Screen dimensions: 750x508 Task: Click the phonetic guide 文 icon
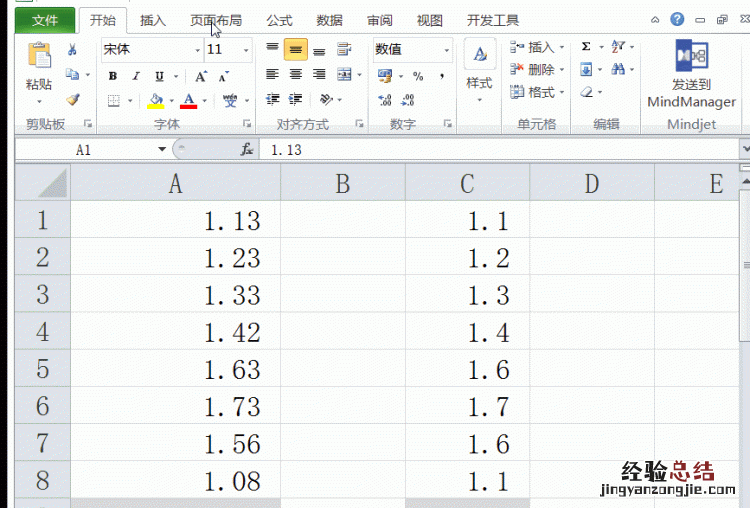point(230,100)
